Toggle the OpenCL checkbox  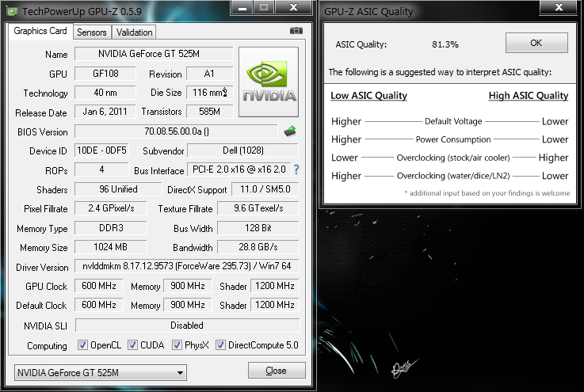(x=82, y=345)
